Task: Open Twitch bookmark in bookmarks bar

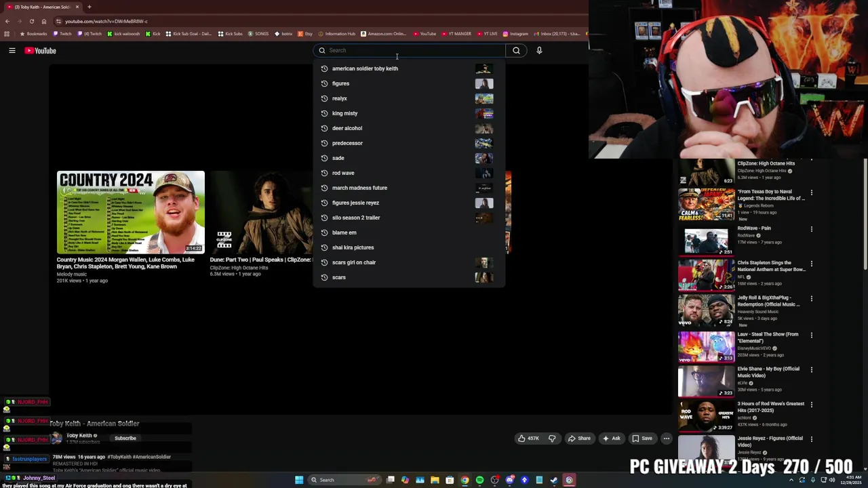Action: [x=62, y=34]
